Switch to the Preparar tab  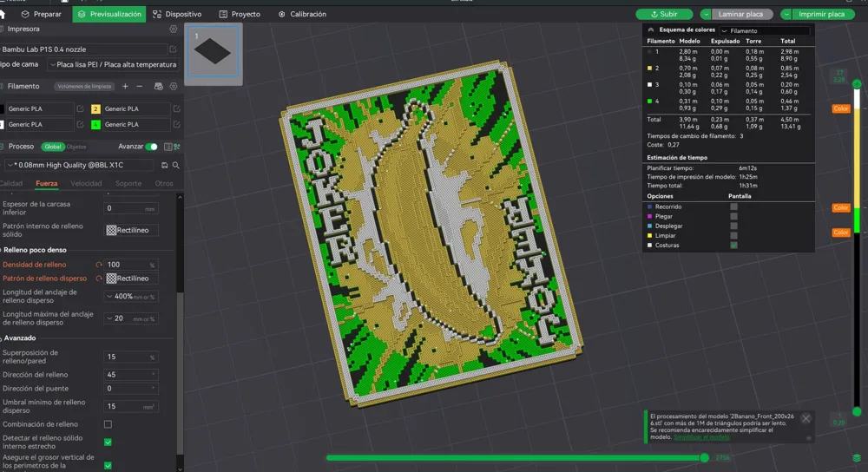[41, 14]
